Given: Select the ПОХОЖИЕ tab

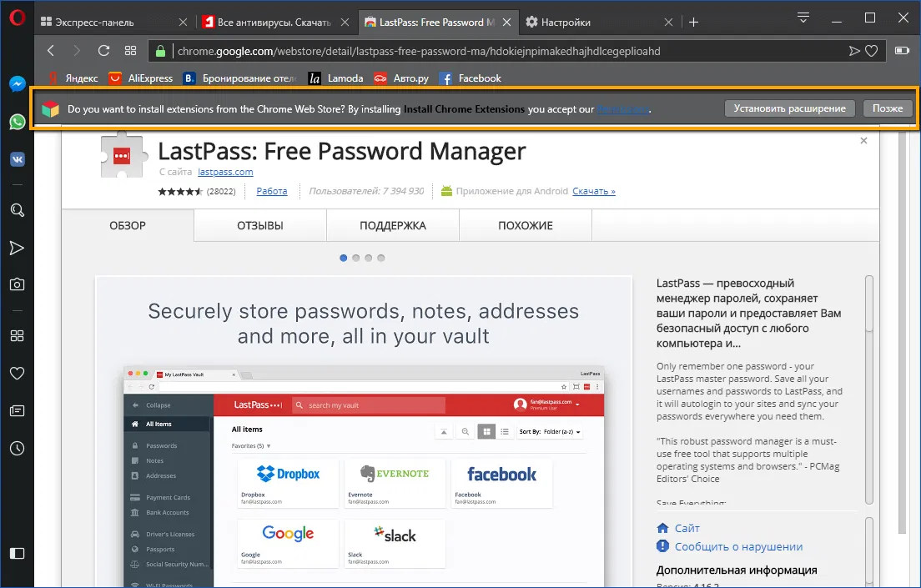Looking at the screenshot, I should coord(526,225).
